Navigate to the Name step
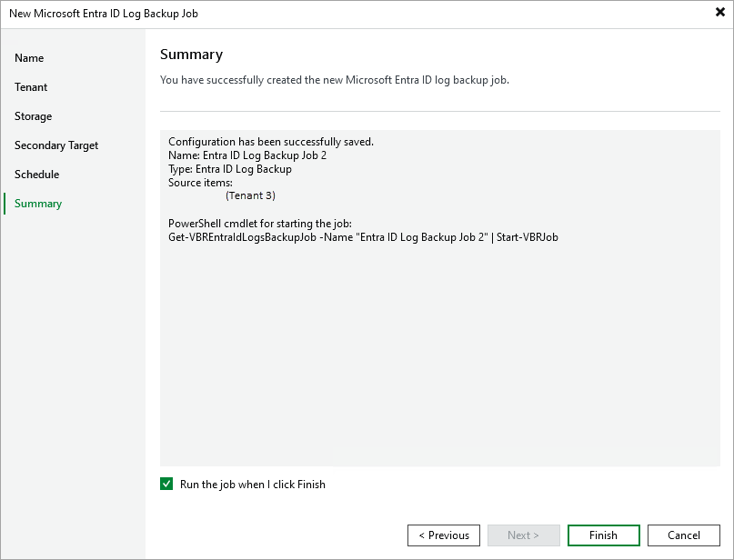This screenshot has width=734, height=560. pyautogui.click(x=29, y=57)
